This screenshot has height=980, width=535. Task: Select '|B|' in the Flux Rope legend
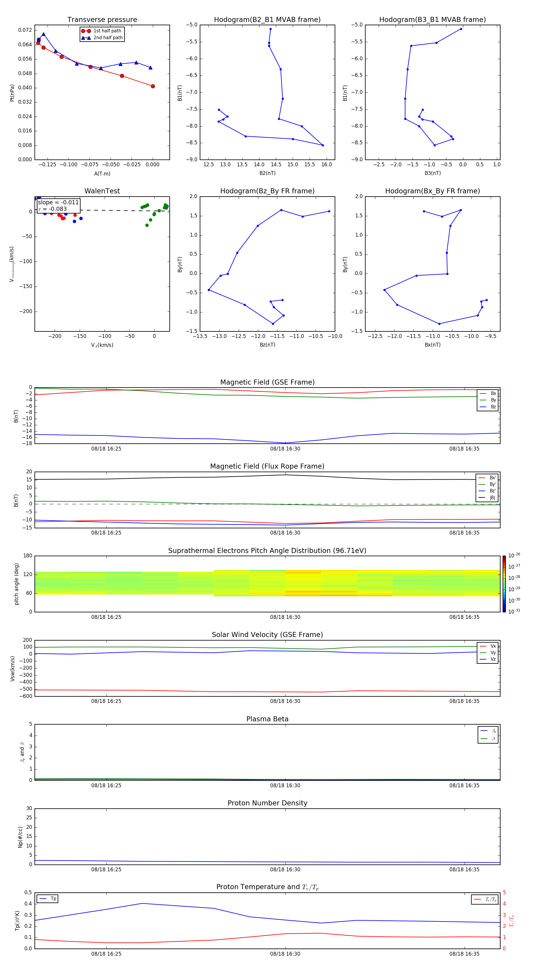click(487, 498)
